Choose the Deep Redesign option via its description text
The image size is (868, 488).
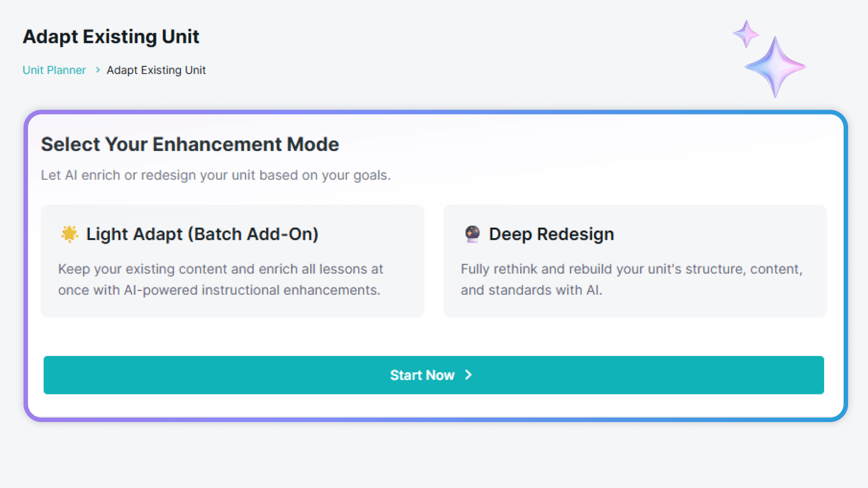(x=631, y=279)
